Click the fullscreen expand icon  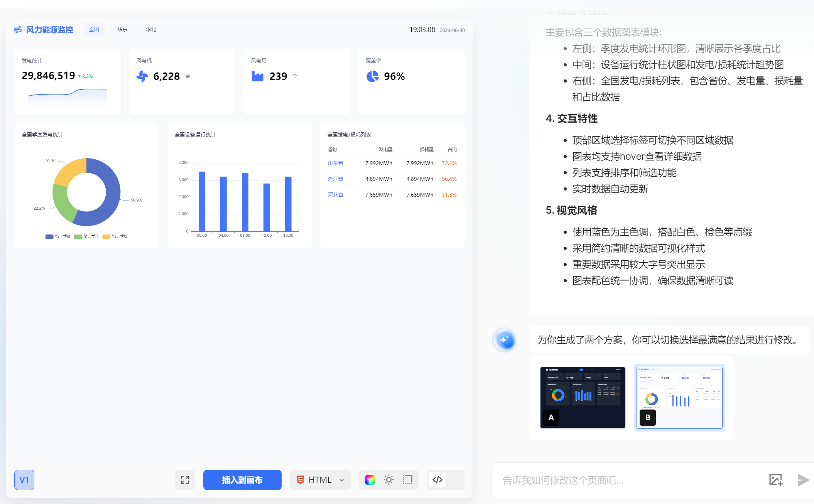pos(185,480)
